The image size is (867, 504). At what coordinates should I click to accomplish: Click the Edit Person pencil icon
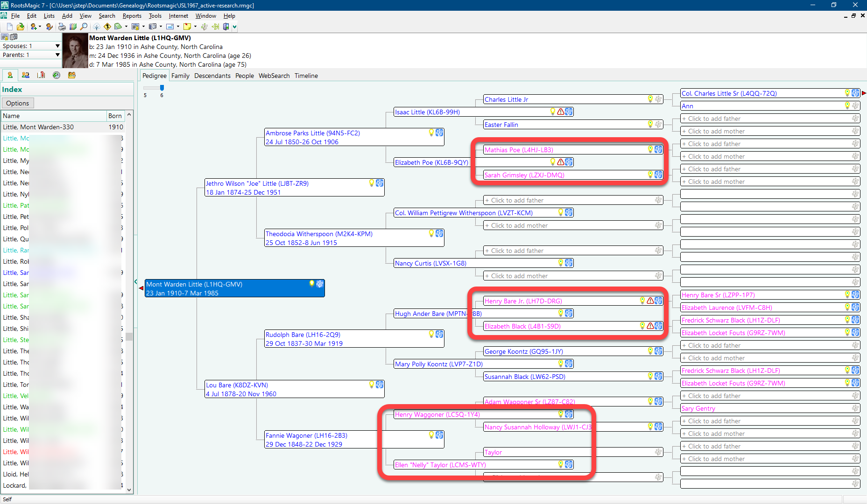pos(49,27)
